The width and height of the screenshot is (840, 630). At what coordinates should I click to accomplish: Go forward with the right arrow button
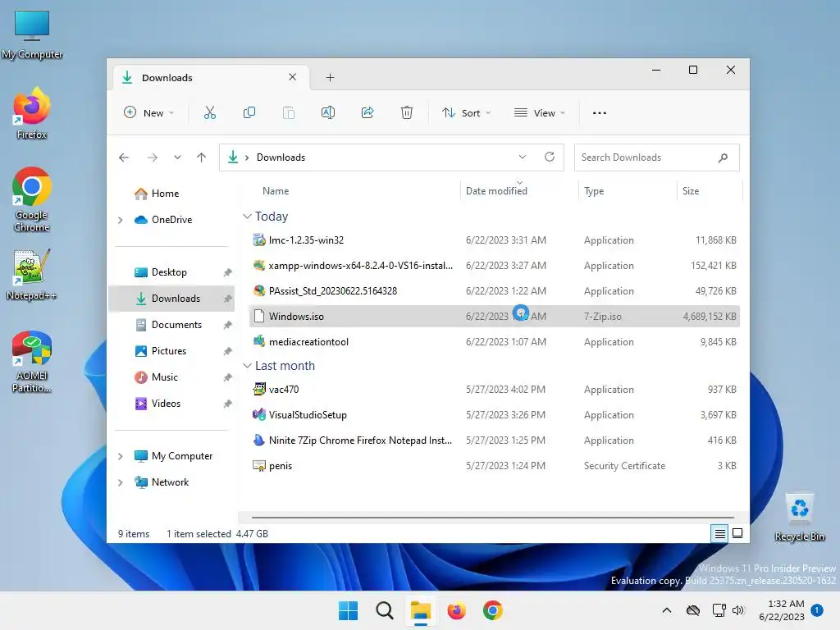[x=152, y=157]
